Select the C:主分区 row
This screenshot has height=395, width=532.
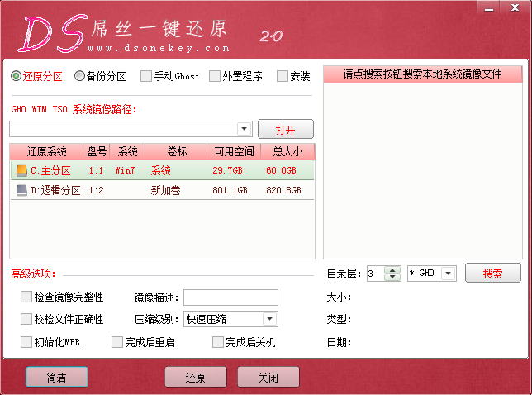tap(162, 170)
